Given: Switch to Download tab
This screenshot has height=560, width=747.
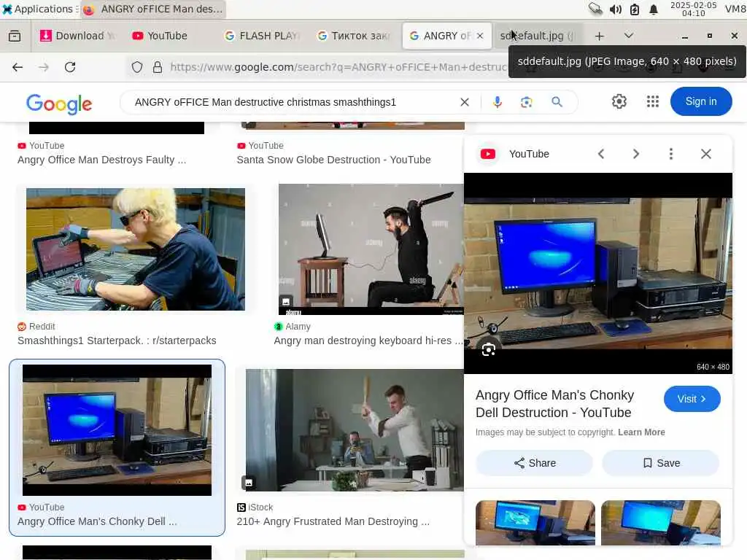Looking at the screenshot, I should coord(77,36).
